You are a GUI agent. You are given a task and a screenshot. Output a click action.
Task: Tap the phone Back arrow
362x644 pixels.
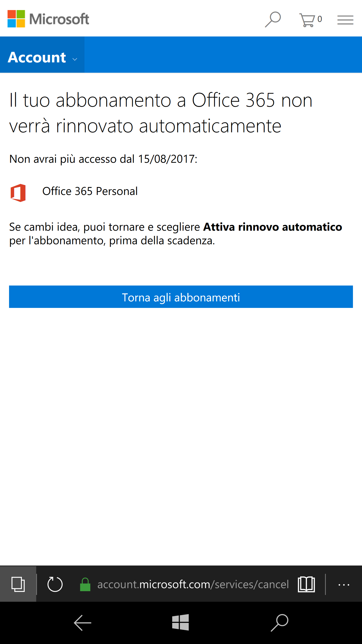coord(82,623)
